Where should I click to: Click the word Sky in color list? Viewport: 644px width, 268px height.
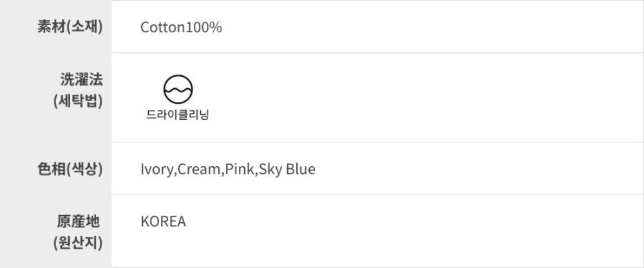pos(270,170)
